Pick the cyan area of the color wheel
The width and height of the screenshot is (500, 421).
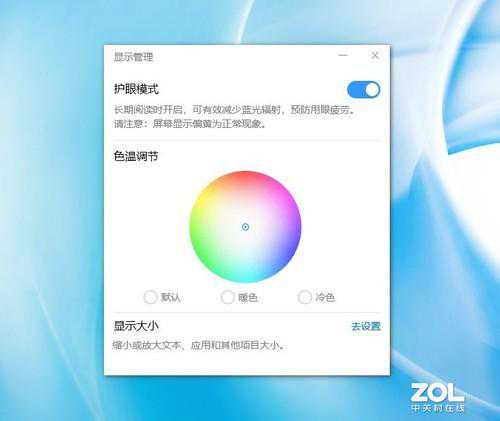(x=245, y=275)
